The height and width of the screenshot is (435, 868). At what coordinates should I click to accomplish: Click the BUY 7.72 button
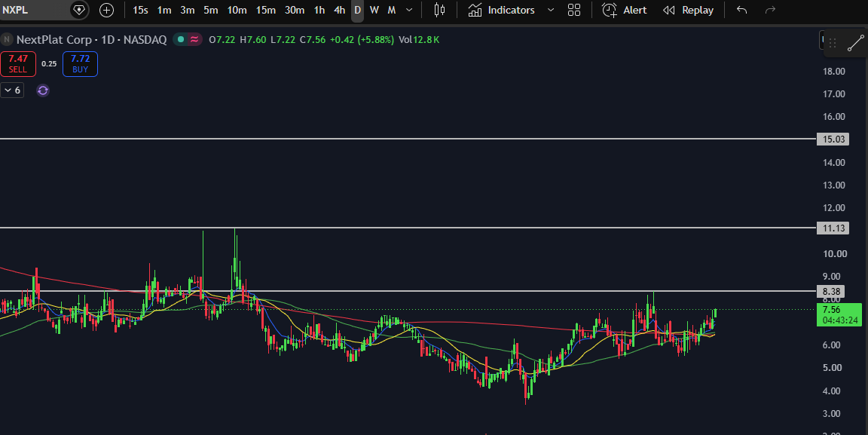point(81,64)
